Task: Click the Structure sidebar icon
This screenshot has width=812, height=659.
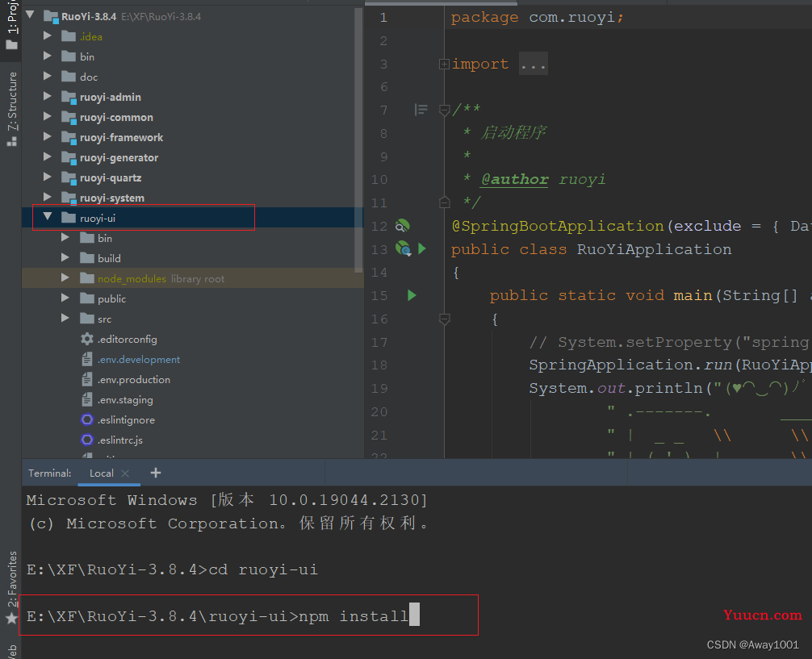Action: tap(11, 141)
